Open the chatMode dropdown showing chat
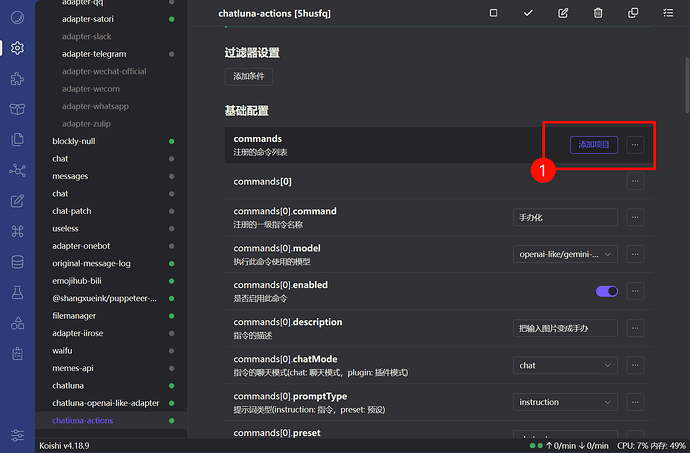This screenshot has height=453, width=690. coord(565,365)
